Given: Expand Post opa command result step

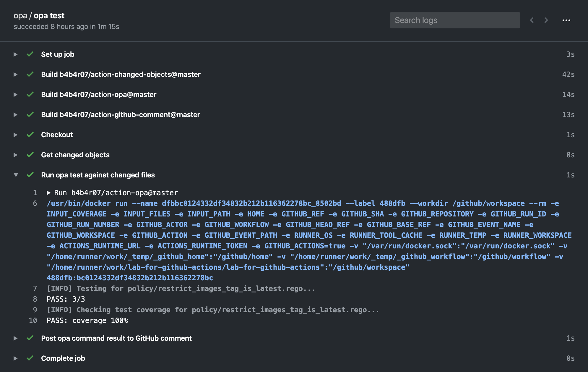Looking at the screenshot, I should (15, 338).
